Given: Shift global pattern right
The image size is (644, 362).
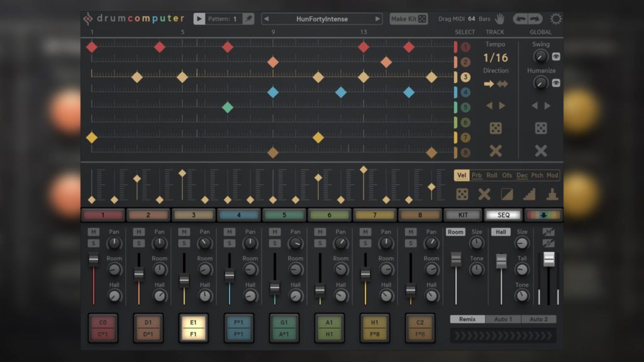Looking at the screenshot, I should (x=548, y=106).
